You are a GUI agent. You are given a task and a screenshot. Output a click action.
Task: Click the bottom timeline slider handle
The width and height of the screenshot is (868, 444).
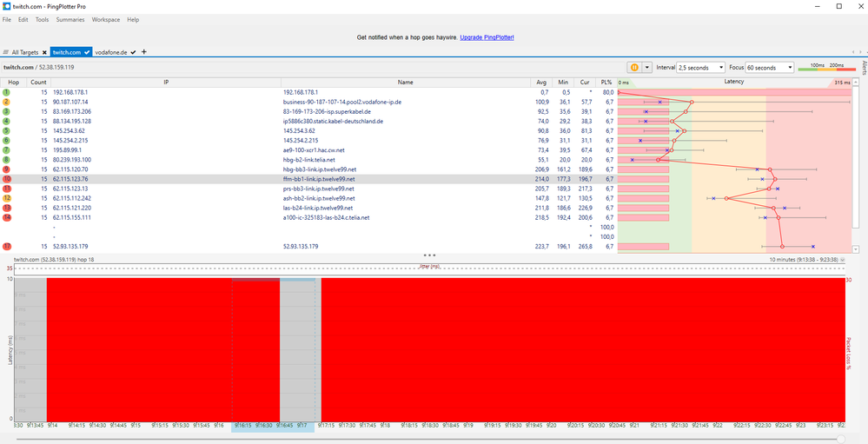(x=841, y=439)
